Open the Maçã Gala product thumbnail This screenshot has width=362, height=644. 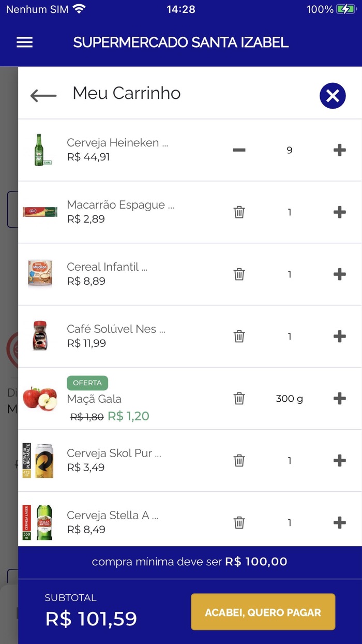click(x=40, y=399)
